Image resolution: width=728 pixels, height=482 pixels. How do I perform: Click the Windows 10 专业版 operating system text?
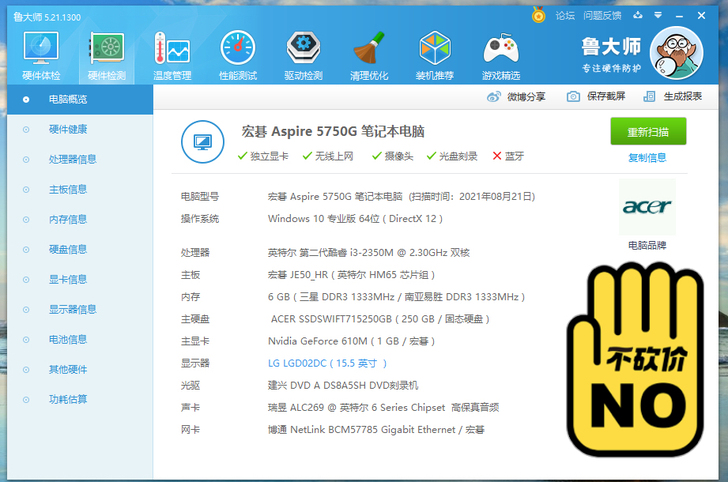(x=355, y=219)
